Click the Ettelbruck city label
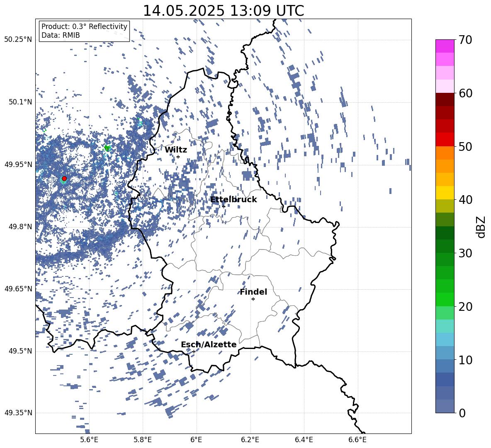This screenshot has height=448, width=491. [x=233, y=200]
